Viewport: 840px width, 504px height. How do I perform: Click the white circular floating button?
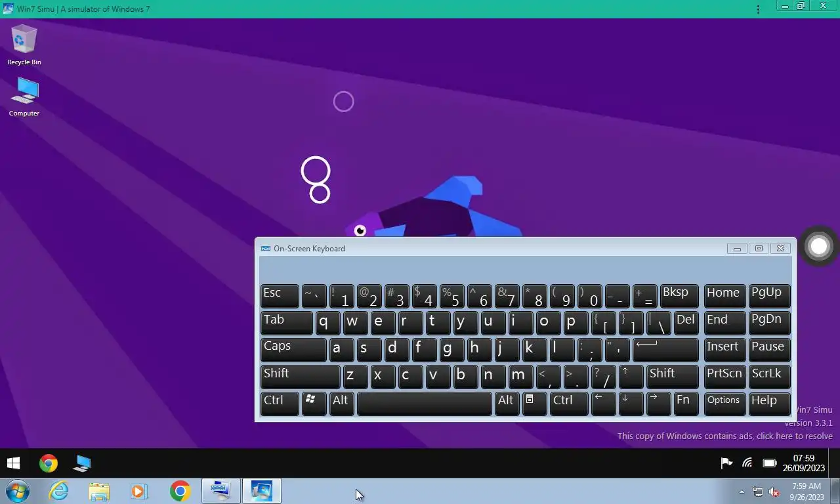pos(819,246)
